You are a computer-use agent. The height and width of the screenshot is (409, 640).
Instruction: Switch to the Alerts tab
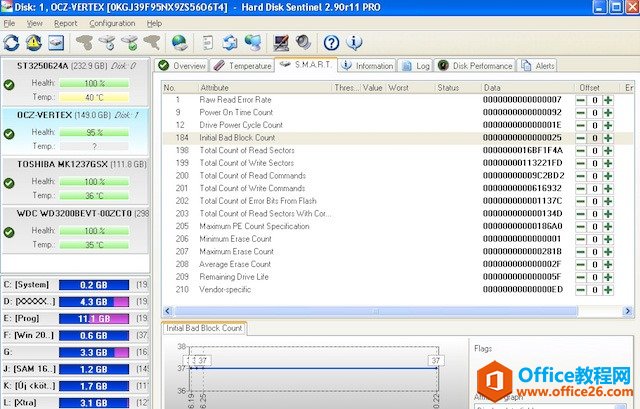click(x=537, y=66)
